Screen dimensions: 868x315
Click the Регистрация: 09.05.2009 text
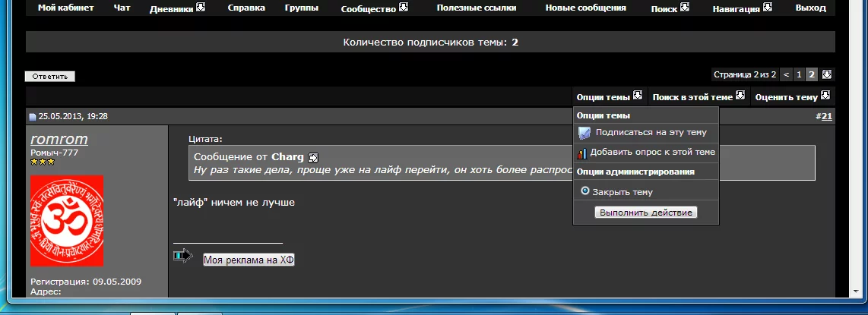86,282
